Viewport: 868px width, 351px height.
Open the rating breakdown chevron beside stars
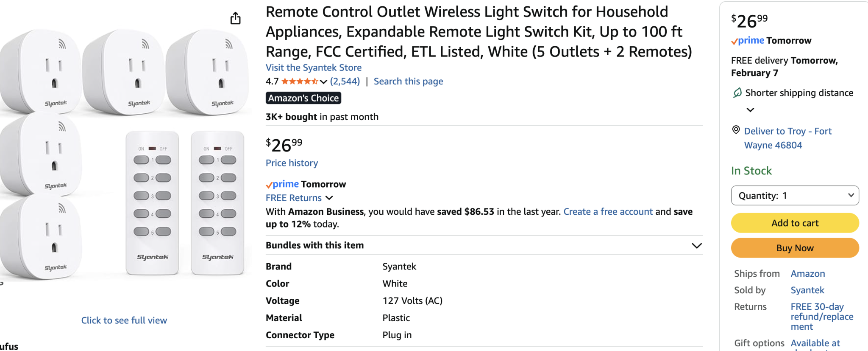pyautogui.click(x=323, y=82)
